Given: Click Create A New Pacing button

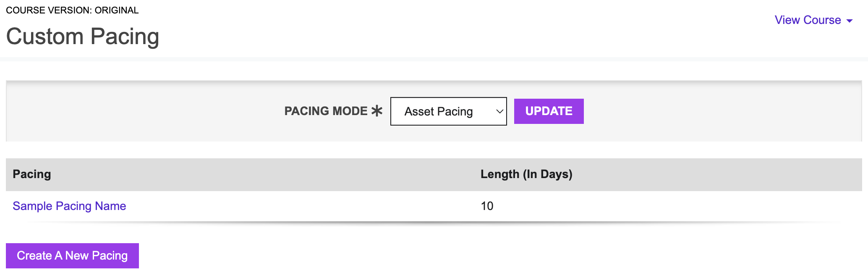Looking at the screenshot, I should click(x=72, y=256).
